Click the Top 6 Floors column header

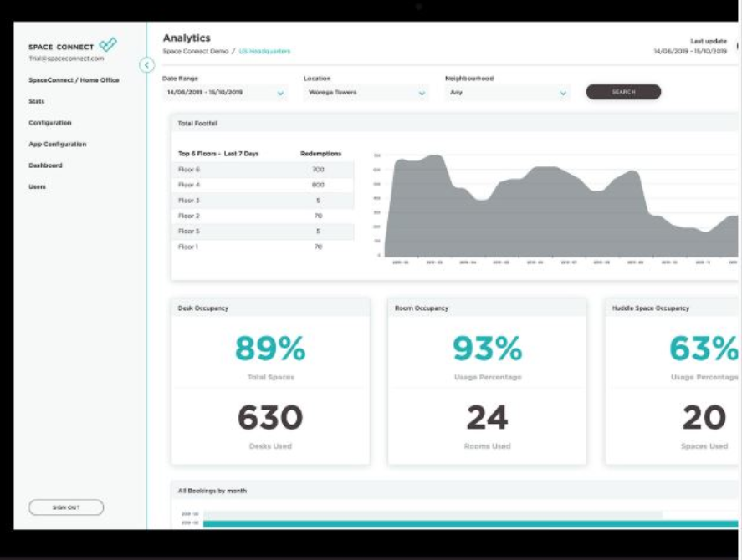218,154
